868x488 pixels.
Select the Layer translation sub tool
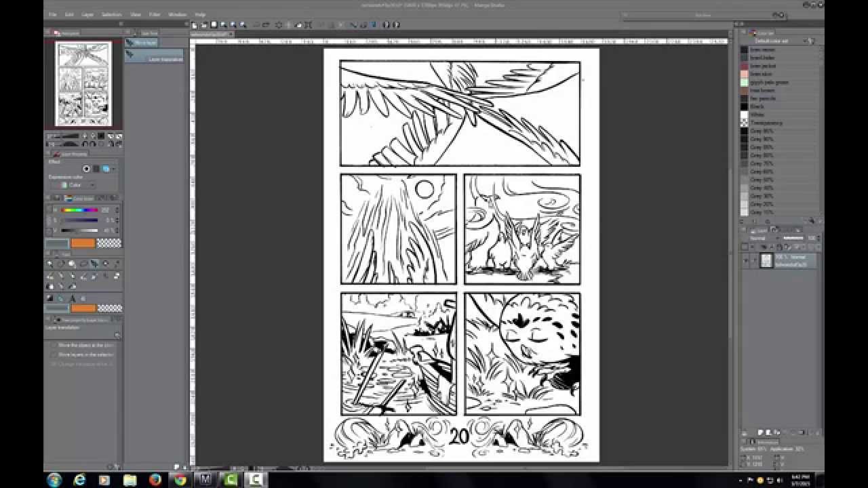click(x=154, y=57)
